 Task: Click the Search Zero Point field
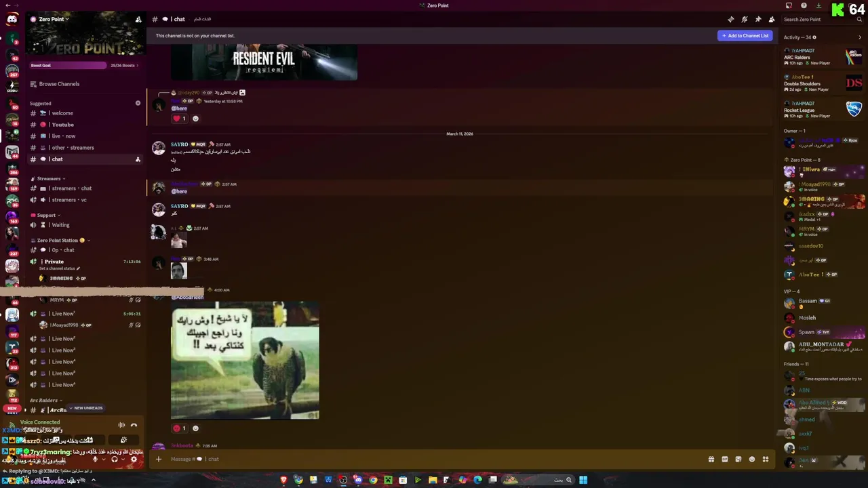pyautogui.click(x=823, y=19)
